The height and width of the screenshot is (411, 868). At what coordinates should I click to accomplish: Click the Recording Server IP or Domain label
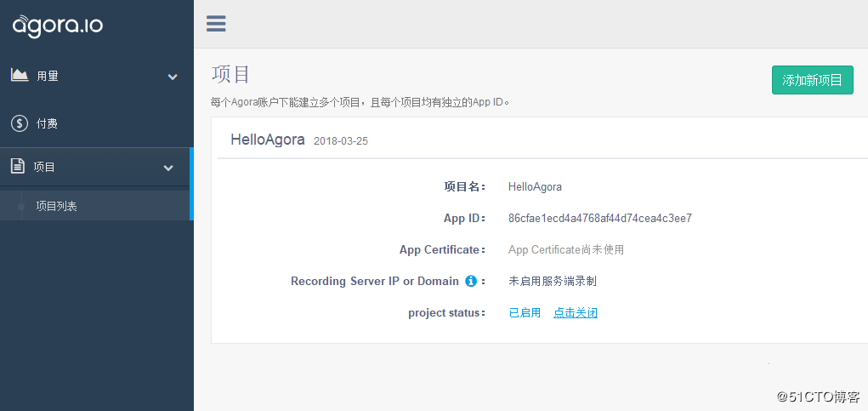[375, 281]
